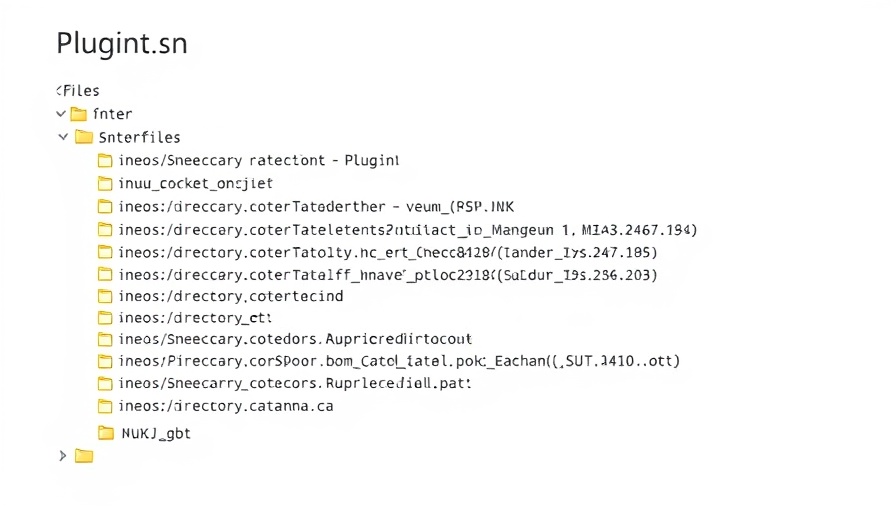The height and width of the screenshot is (512, 896).
Task: Expand the bottom unnamed folder
Action: [63, 456]
